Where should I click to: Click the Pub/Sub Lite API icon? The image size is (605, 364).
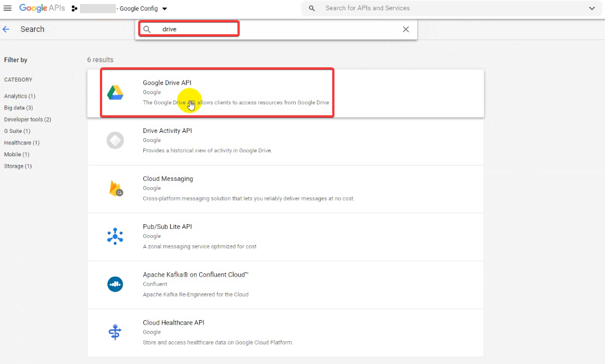click(x=115, y=236)
